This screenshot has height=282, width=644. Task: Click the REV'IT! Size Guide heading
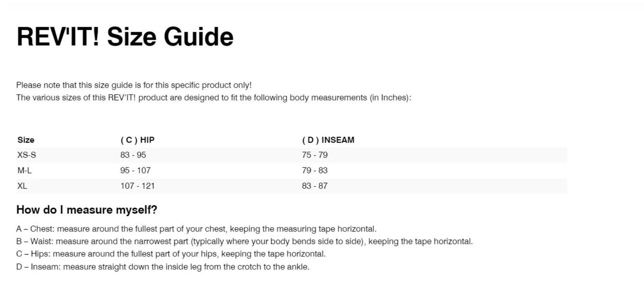tap(125, 36)
